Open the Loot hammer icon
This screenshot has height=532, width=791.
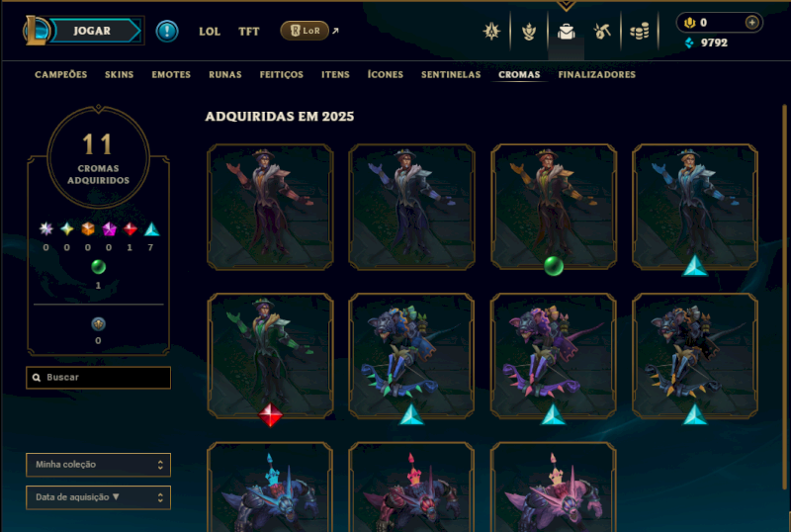tap(602, 32)
